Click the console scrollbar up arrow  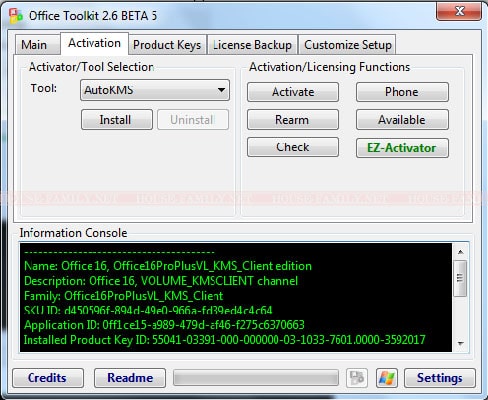(x=461, y=252)
